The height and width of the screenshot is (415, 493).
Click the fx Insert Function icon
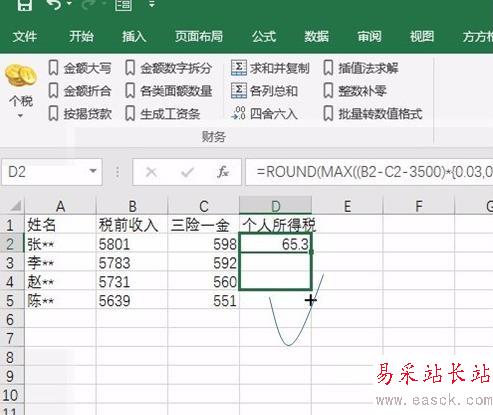click(223, 172)
